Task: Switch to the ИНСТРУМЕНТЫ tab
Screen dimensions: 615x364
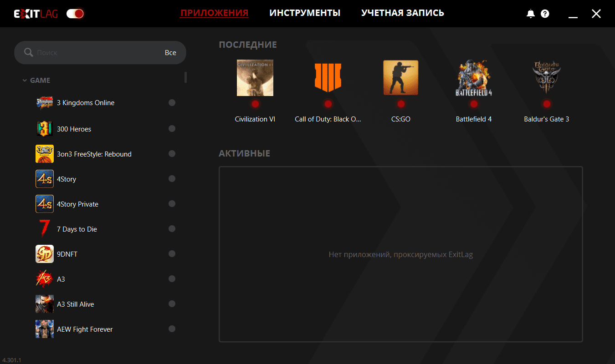Action: (x=305, y=13)
